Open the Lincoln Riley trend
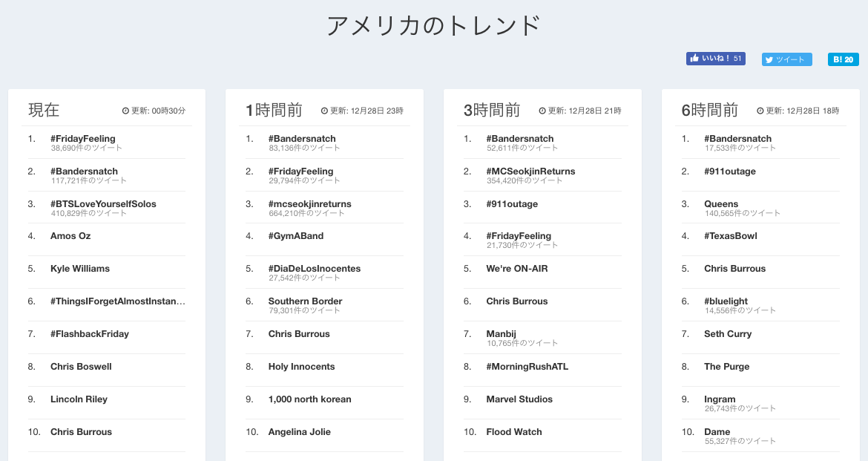This screenshot has width=868, height=461. pyautogui.click(x=79, y=399)
